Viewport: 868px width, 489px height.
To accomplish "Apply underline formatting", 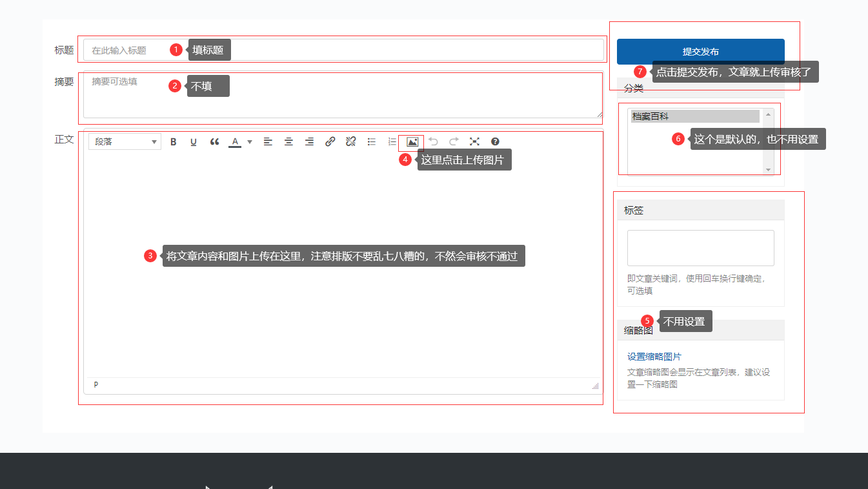I will tap(194, 141).
